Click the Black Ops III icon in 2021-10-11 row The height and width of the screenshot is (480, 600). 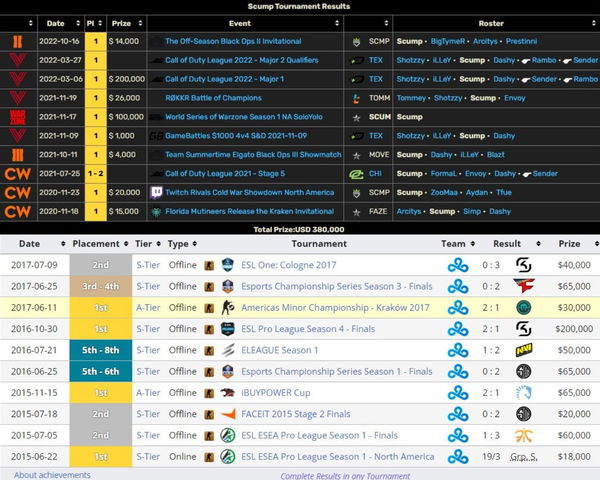click(18, 155)
